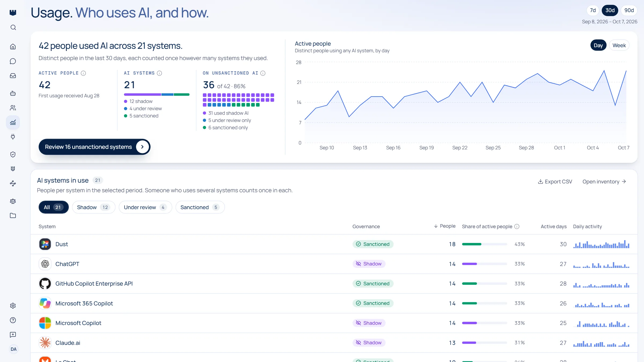Go to home icon in sidebar

(13, 47)
